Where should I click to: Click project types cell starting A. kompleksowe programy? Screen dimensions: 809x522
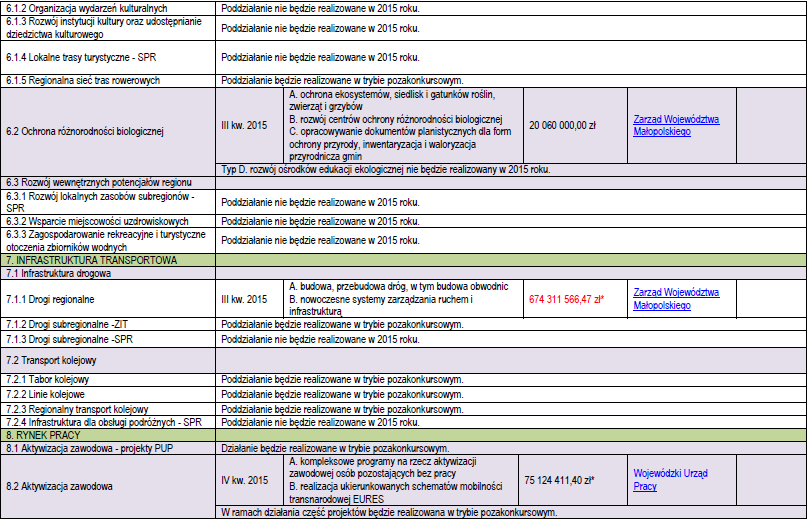400,480
